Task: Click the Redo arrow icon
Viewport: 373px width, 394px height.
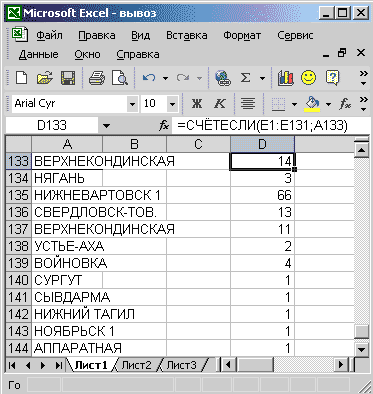Action: coord(183,78)
